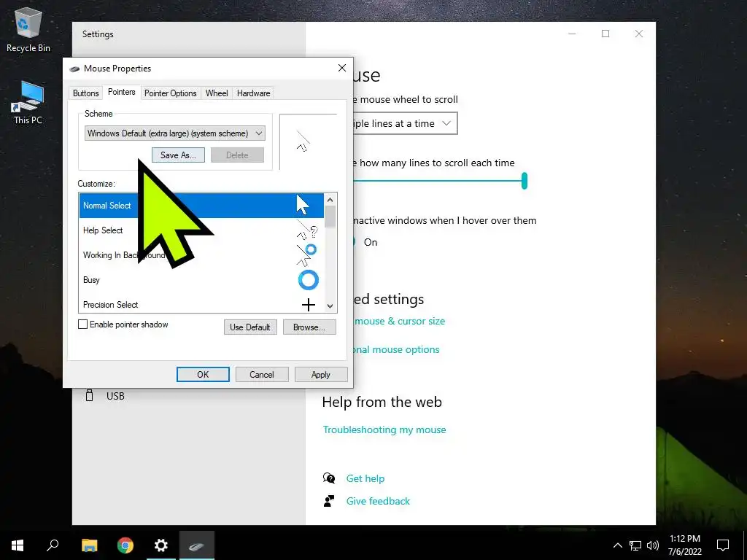Click the Browse... button
This screenshot has width=747, height=560.
point(309,327)
